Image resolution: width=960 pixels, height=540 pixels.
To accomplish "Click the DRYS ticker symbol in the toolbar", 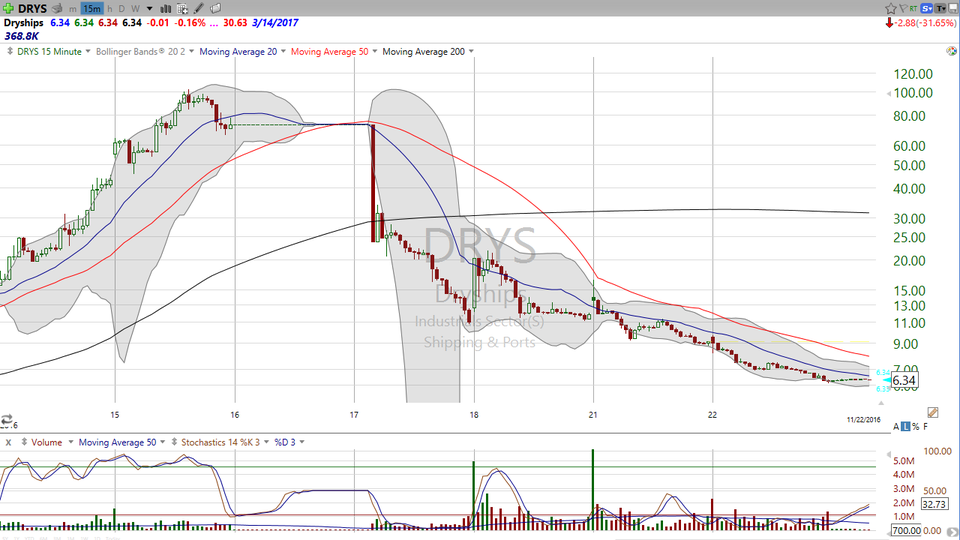I will [x=32, y=9].
